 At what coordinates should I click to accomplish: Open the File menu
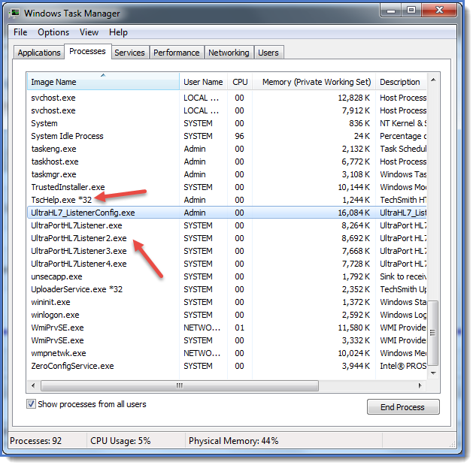coord(20,32)
